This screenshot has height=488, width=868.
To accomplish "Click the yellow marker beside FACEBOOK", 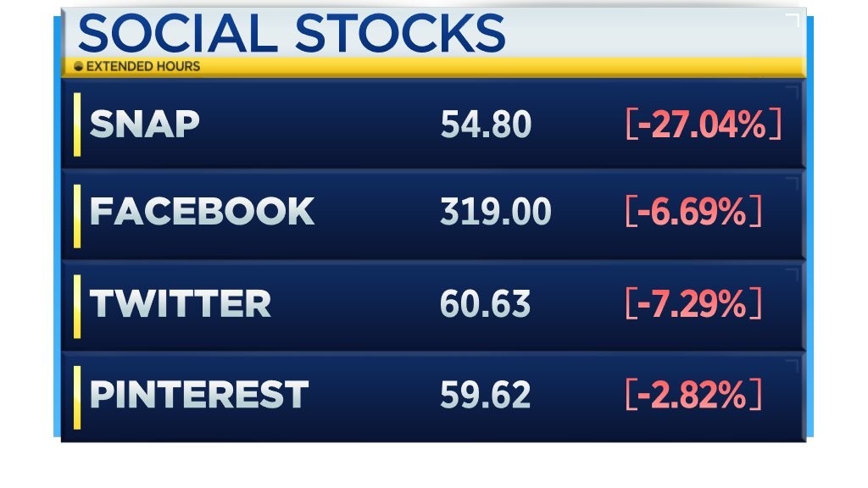I will point(77,216).
